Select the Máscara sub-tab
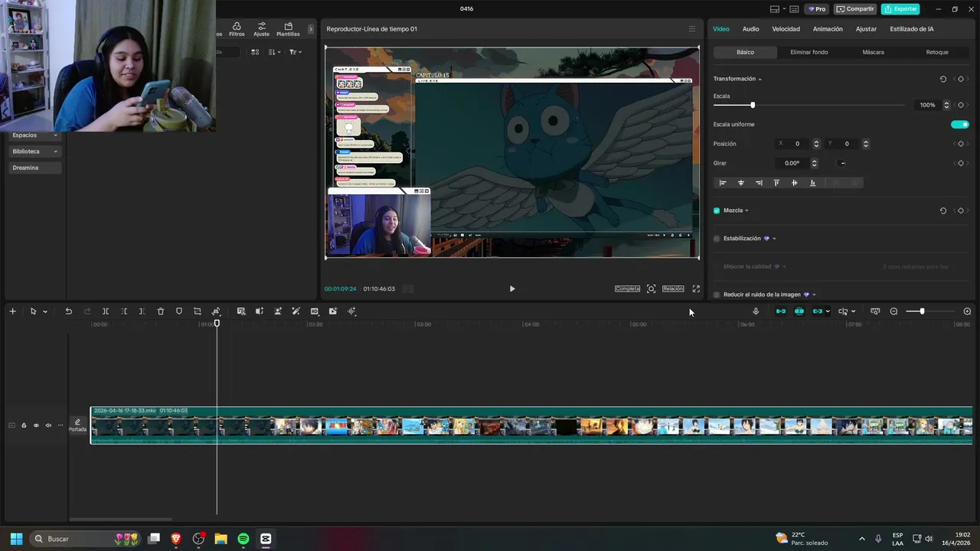The height and width of the screenshot is (551, 980). pos(873,52)
